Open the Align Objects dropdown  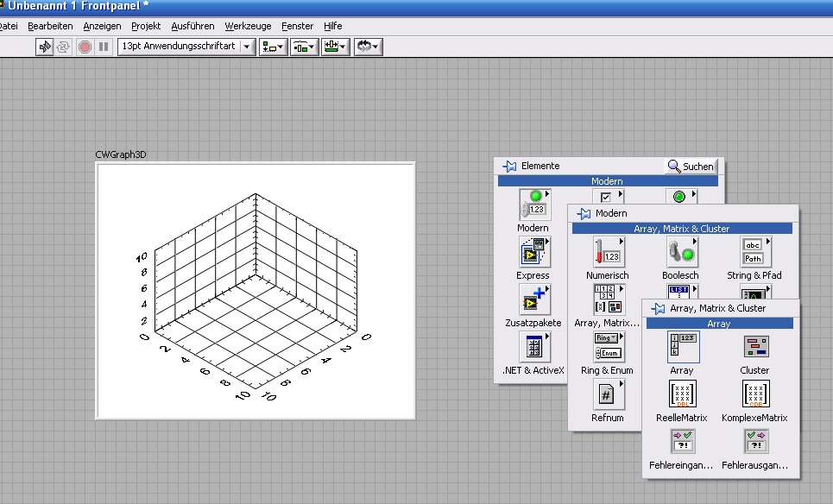point(273,47)
